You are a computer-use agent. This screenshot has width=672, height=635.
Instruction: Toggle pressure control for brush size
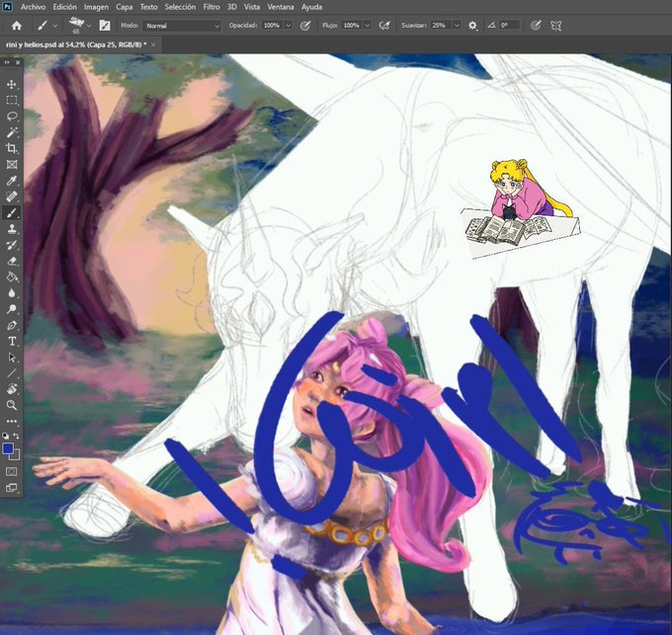click(536, 26)
